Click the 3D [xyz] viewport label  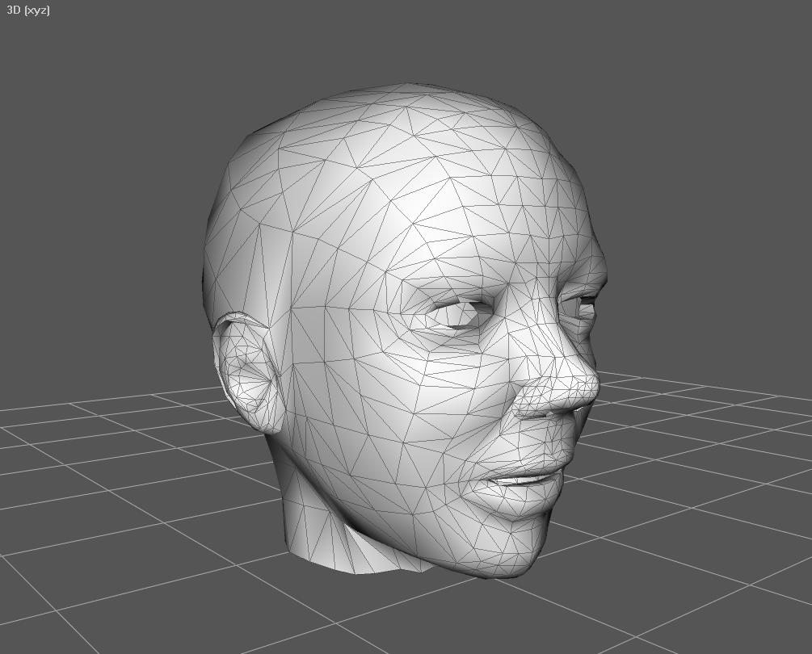28,10
